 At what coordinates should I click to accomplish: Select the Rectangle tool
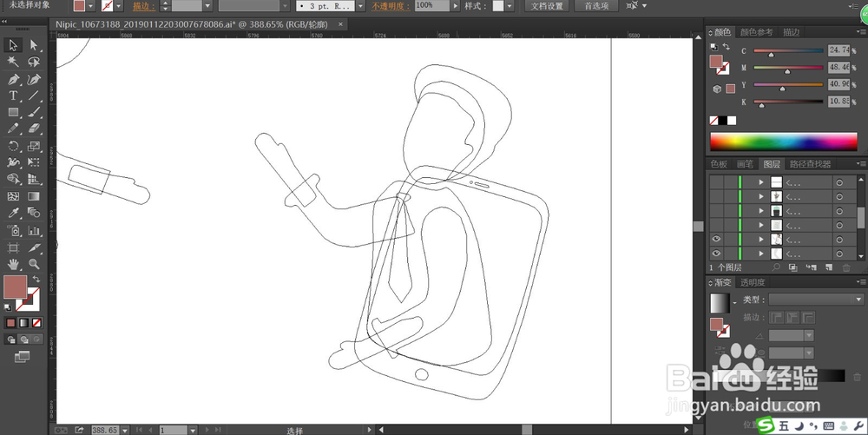13,112
